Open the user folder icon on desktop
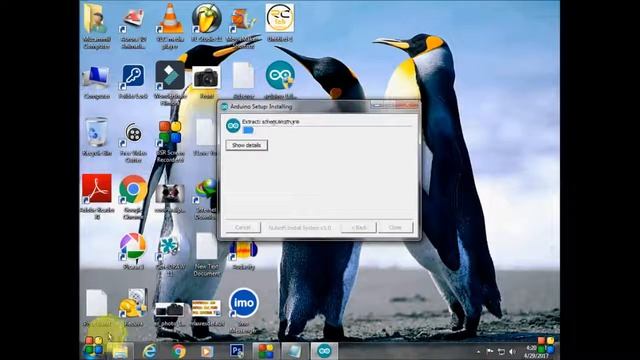640x360 pixels. (x=96, y=26)
